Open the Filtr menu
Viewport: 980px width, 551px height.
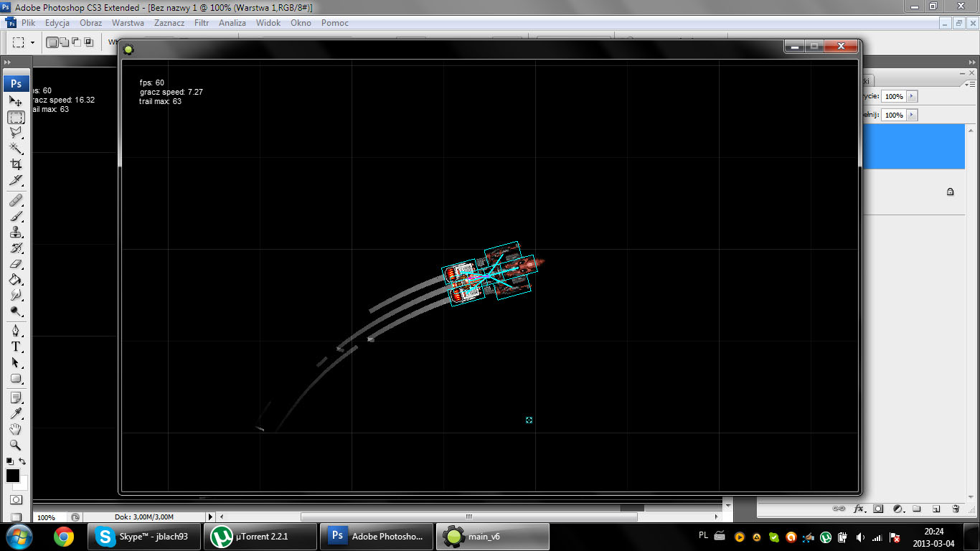[202, 23]
